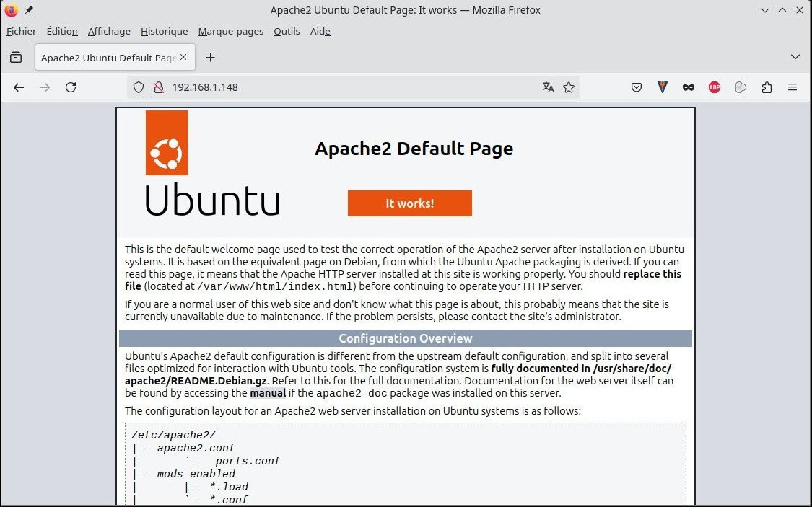Click the insecure connection padlock icon

tap(159, 87)
